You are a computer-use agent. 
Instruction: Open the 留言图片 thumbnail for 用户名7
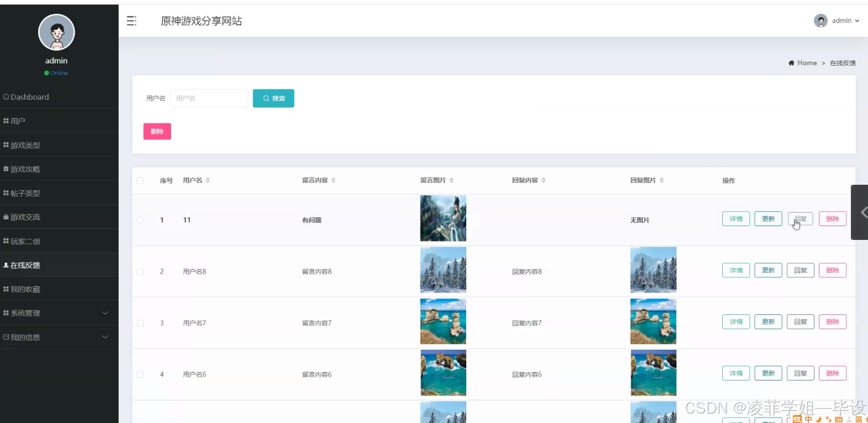coord(443,322)
